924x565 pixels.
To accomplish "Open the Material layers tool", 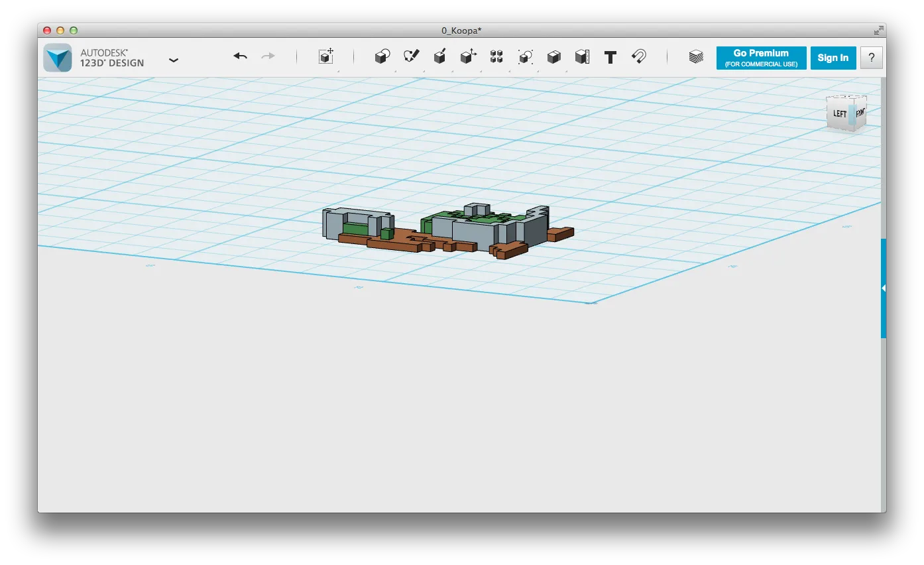I will click(x=696, y=57).
